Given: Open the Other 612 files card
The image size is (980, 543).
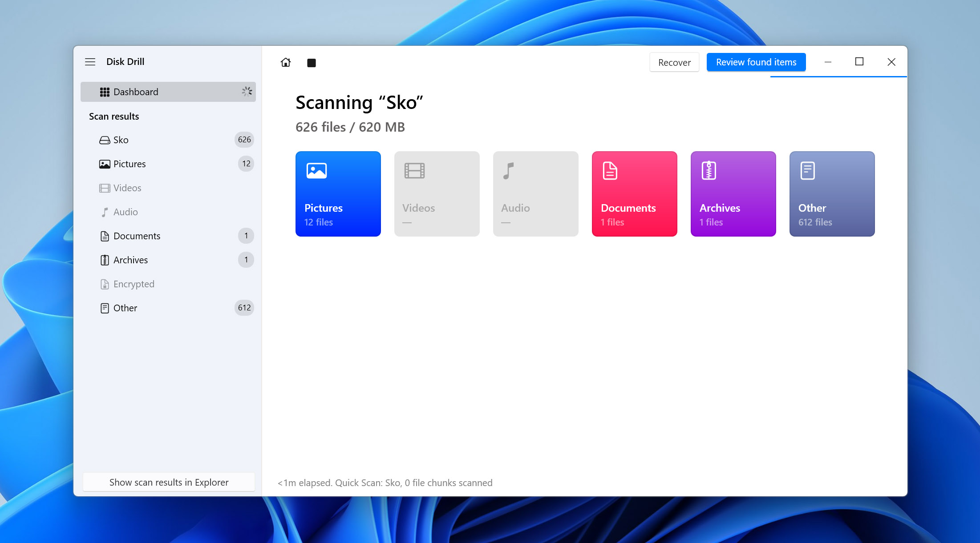Looking at the screenshot, I should pos(832,194).
